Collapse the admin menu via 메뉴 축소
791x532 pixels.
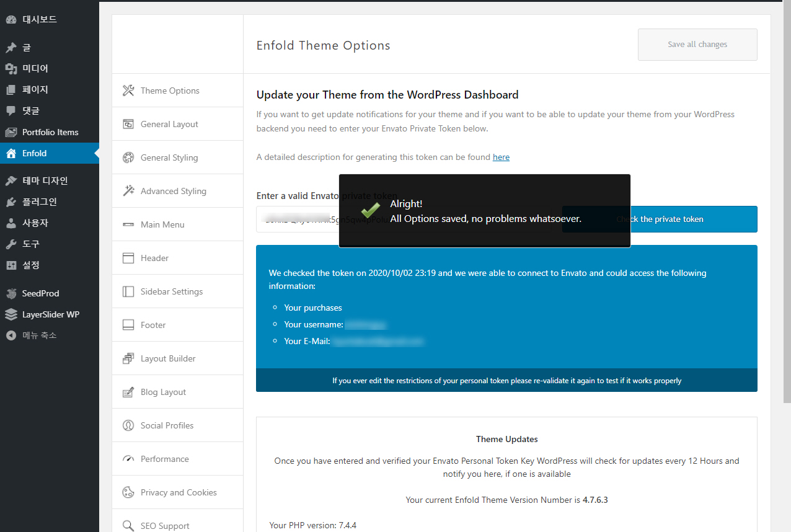pos(50,335)
